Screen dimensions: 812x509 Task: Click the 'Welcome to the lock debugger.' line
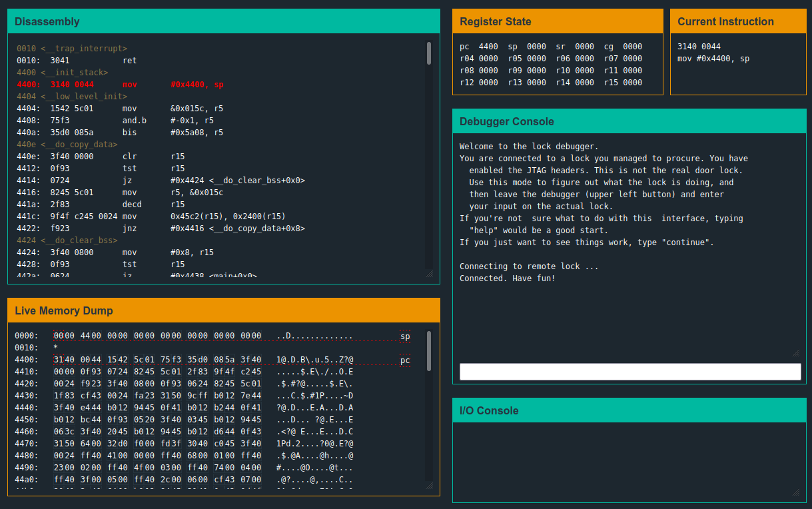[x=529, y=147]
